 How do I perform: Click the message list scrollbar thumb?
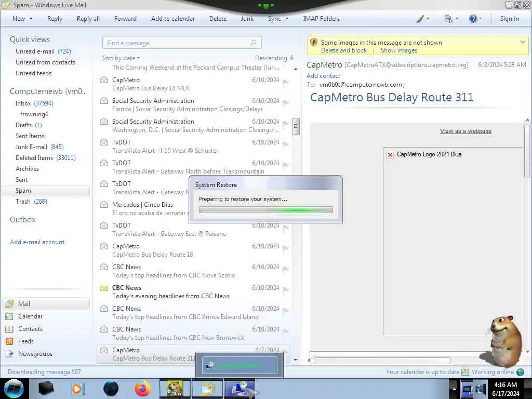tap(296, 126)
